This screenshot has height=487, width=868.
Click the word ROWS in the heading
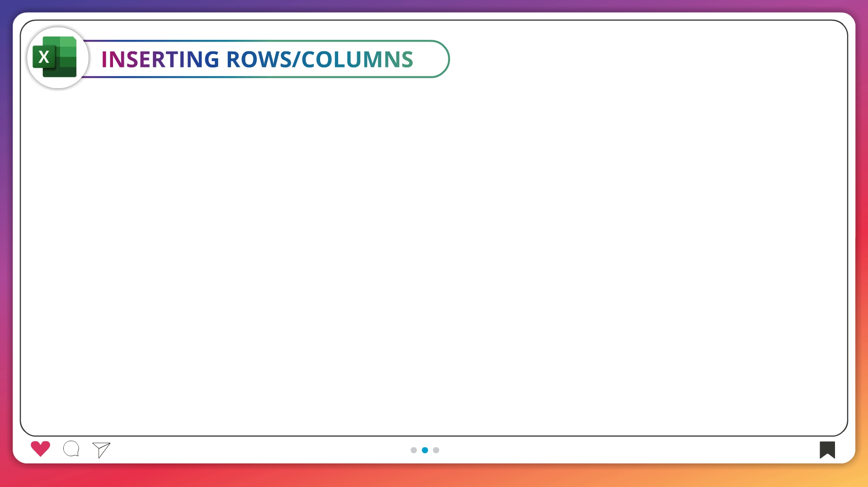coord(258,59)
